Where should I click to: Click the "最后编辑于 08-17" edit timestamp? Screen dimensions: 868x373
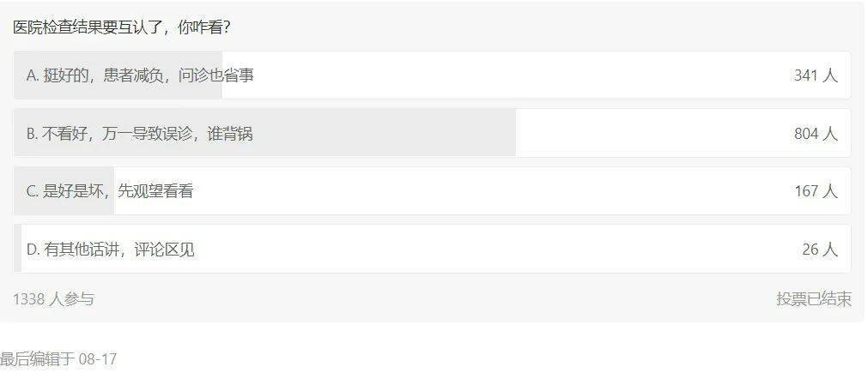[58, 359]
